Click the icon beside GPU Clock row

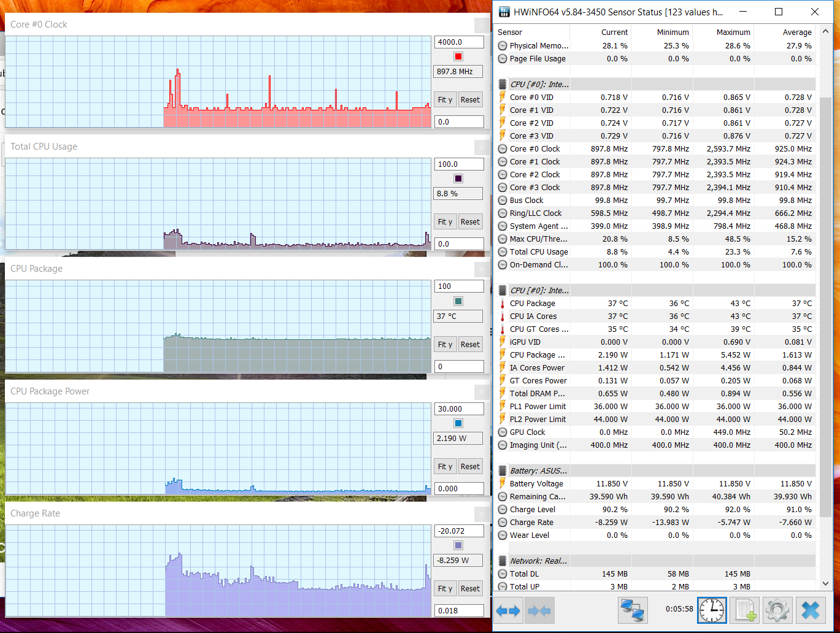pos(503,432)
